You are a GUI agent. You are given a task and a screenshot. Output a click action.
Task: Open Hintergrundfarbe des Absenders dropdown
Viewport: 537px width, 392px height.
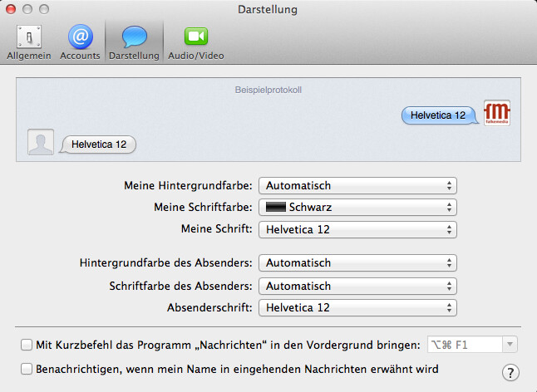[357, 262]
